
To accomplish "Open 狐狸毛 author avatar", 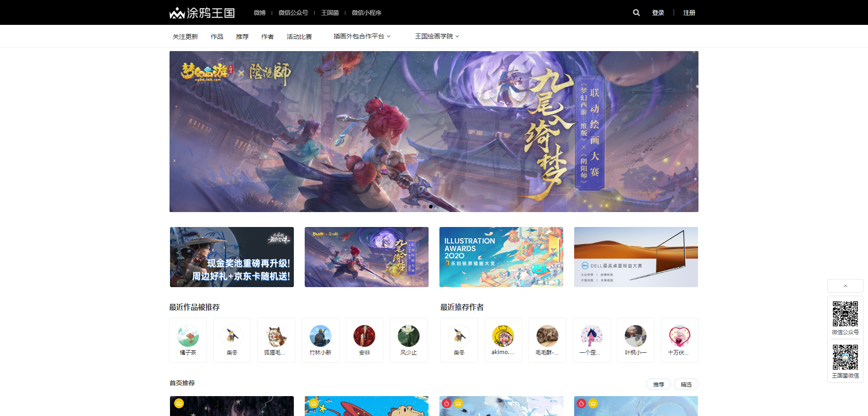I will click(x=276, y=336).
